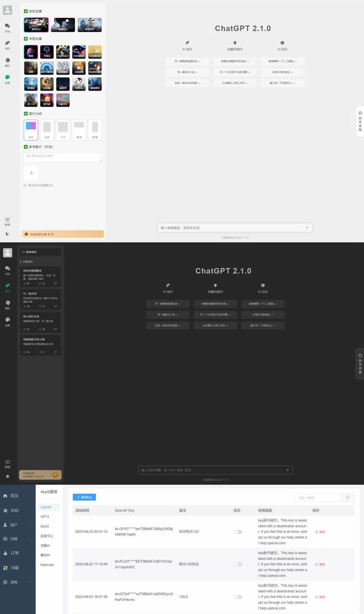Delete the 购买120美金 key row
The height and width of the screenshot is (614, 364).
click(x=320, y=564)
